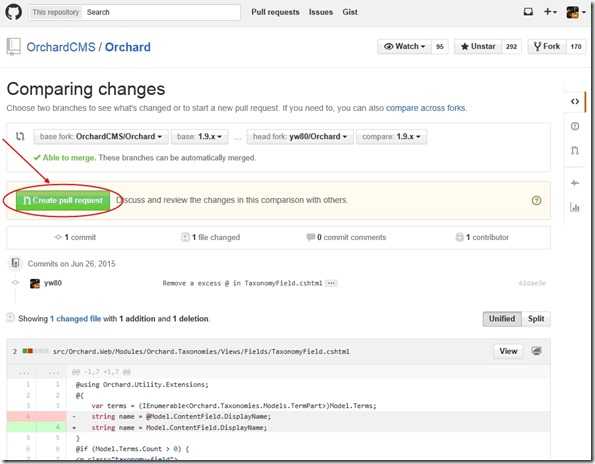The width and height of the screenshot is (595, 464).
Task: Open Gist in top navigation
Action: 350,12
